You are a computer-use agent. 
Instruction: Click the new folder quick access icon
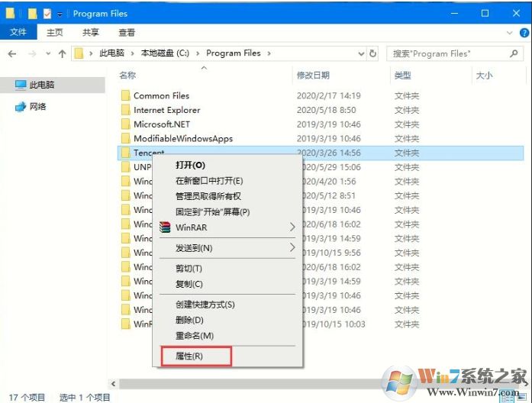tap(32, 14)
